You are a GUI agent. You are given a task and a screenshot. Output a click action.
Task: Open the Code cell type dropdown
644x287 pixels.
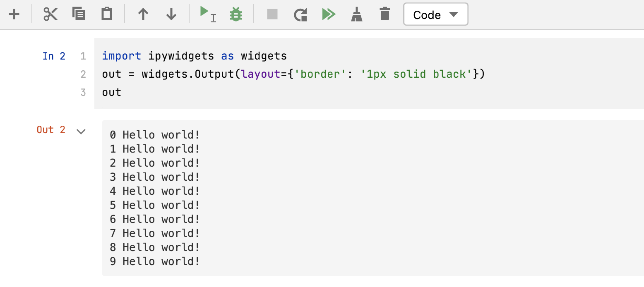tap(435, 14)
